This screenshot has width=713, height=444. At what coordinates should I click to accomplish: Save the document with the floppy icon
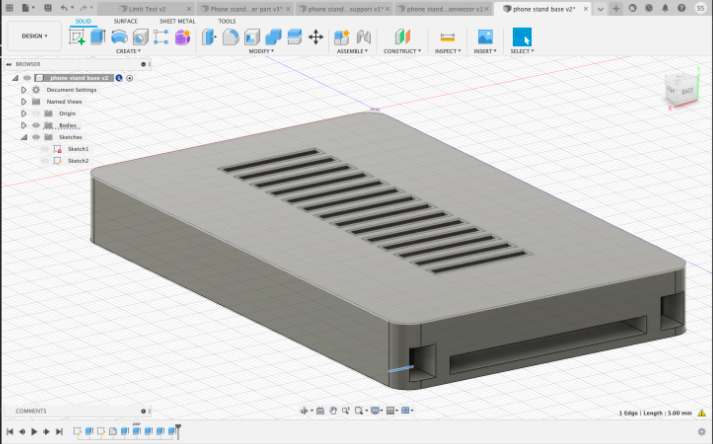[48, 8]
